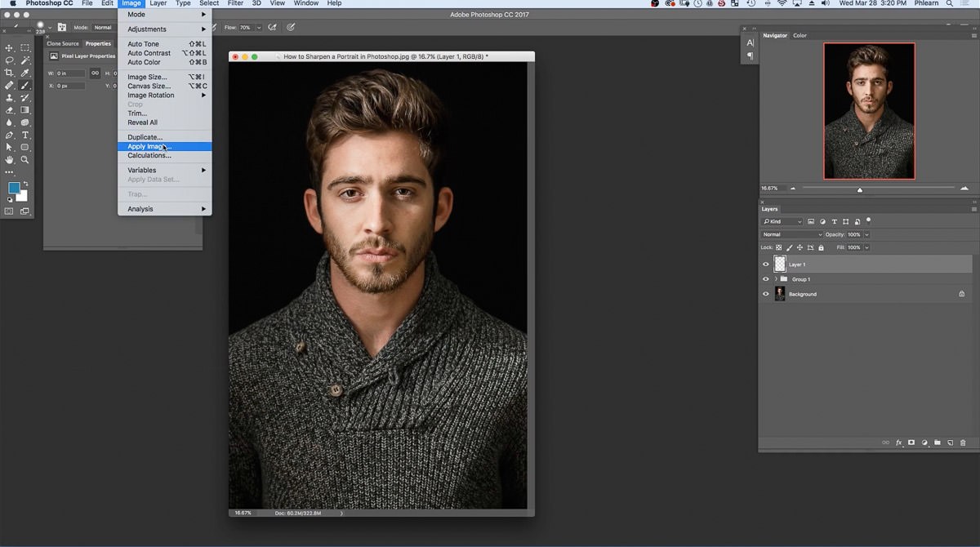Image resolution: width=980 pixels, height=547 pixels.
Task: Select the Clone Stamp tool
Action: pyautogui.click(x=10, y=98)
